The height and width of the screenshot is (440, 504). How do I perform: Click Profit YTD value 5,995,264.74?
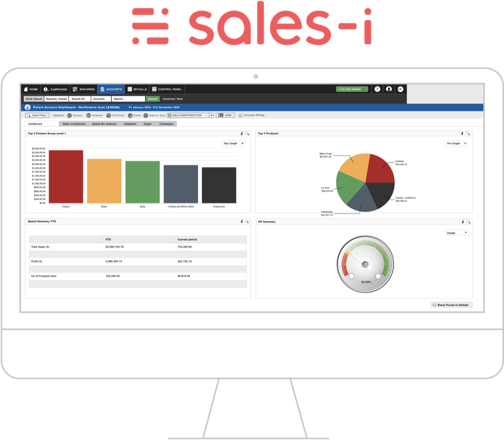click(x=114, y=261)
